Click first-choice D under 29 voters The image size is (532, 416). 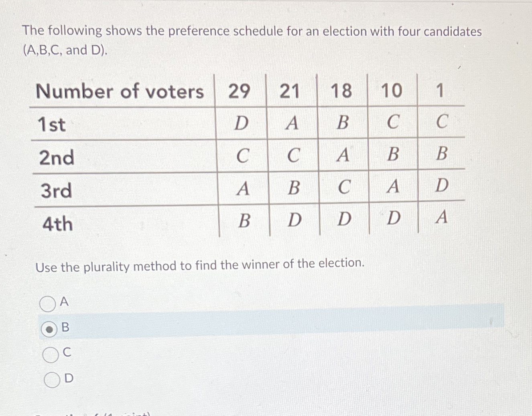(x=241, y=123)
